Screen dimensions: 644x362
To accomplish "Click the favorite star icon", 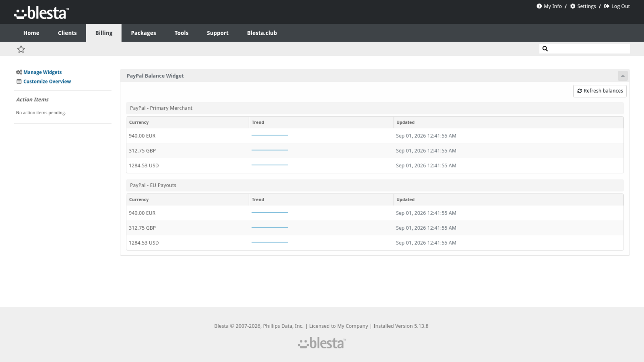I will (x=21, y=49).
